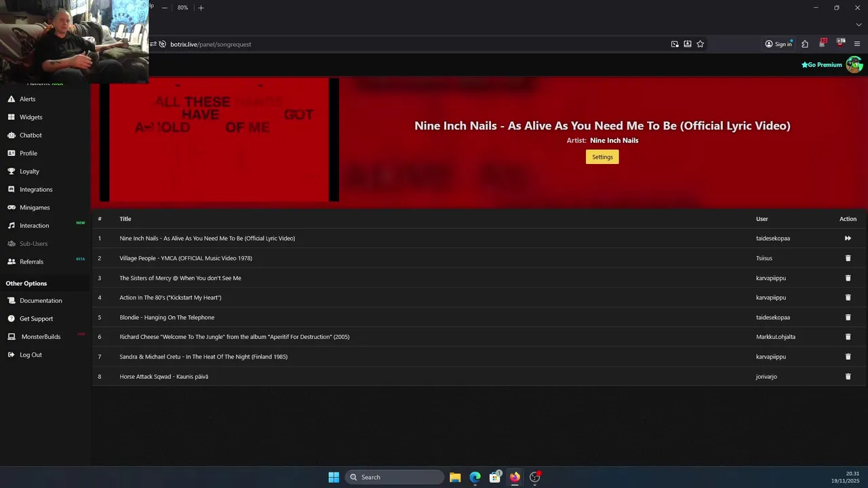Viewport: 868px width, 488px height.
Task: Open the user avatar menu
Action: (854, 64)
